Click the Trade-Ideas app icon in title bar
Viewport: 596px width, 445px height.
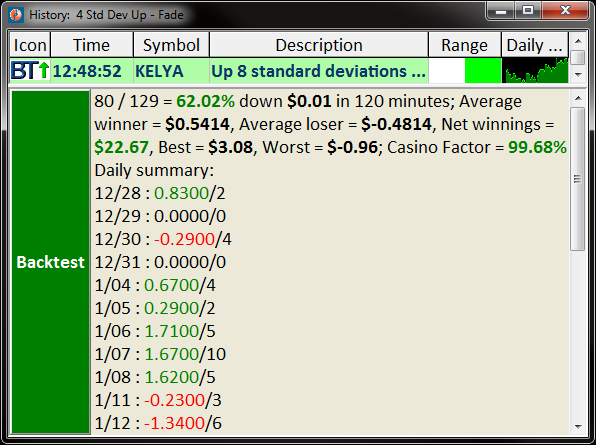point(16,15)
